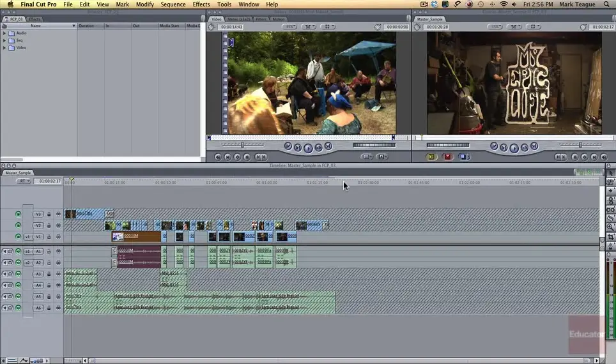Go to next edit in the Canvas

click(534, 146)
